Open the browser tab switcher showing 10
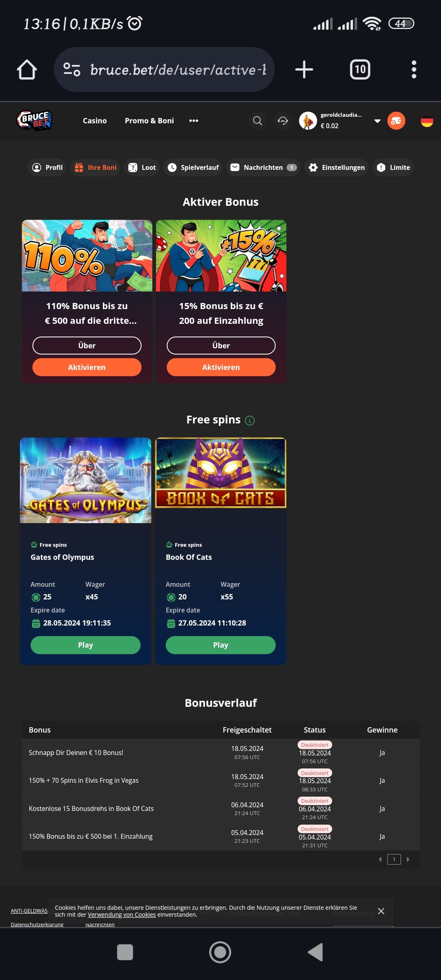The height and width of the screenshot is (980, 441). coord(360,69)
